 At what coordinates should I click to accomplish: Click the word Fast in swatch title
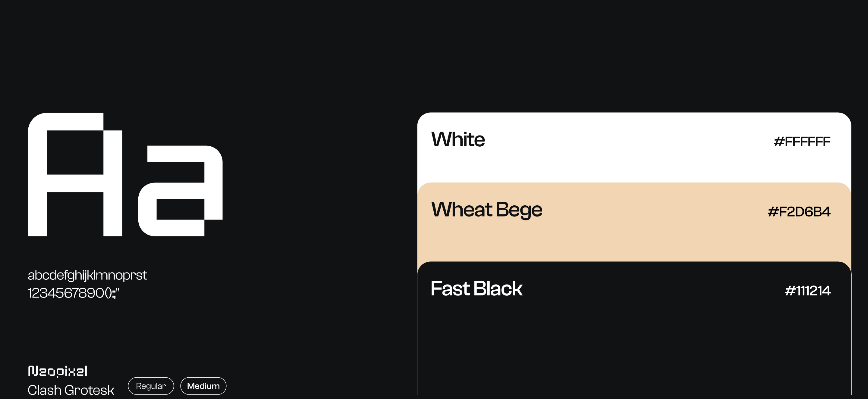[450, 288]
